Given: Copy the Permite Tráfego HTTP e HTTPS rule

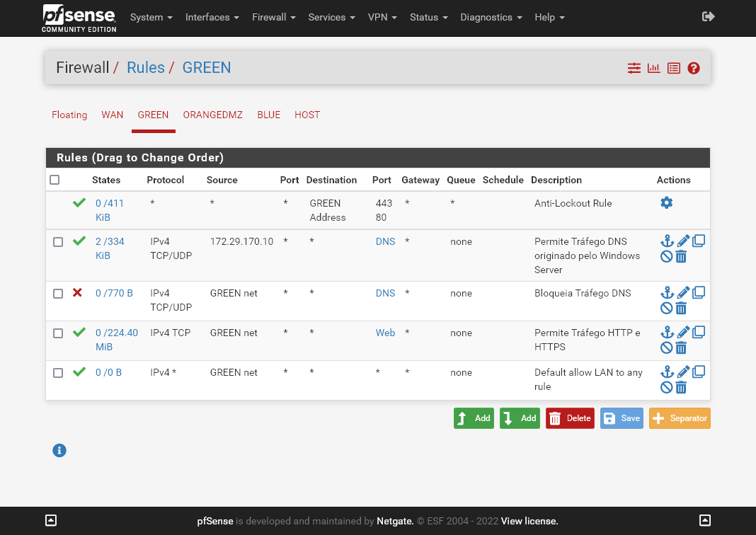Looking at the screenshot, I should click(x=699, y=331).
